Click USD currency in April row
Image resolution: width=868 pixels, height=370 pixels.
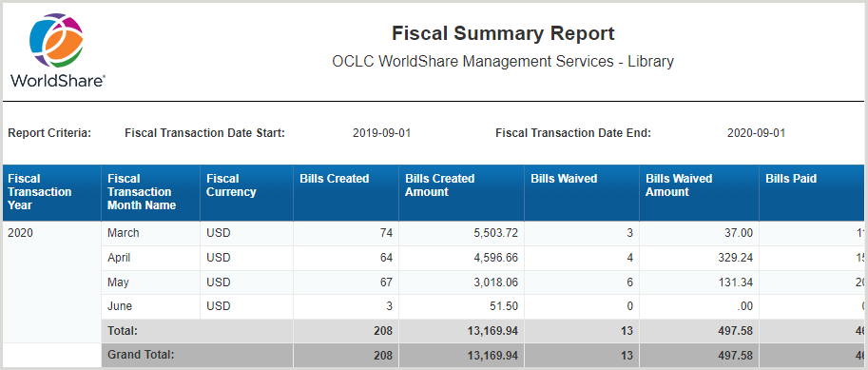(x=218, y=258)
